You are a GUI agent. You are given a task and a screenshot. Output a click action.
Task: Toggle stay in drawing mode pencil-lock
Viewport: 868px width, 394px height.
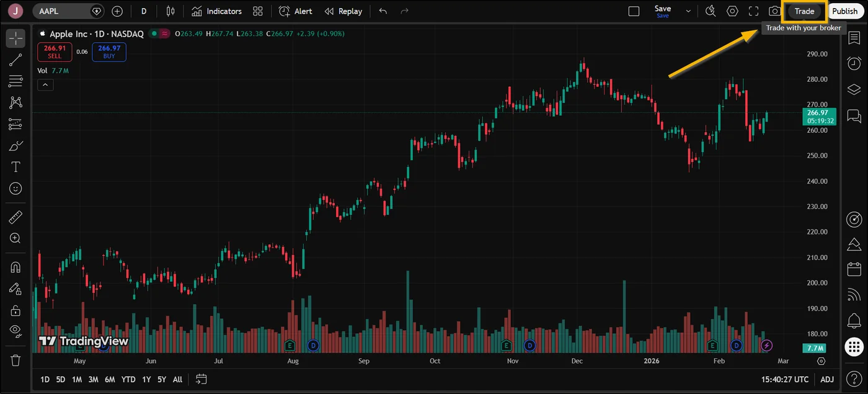tap(15, 289)
